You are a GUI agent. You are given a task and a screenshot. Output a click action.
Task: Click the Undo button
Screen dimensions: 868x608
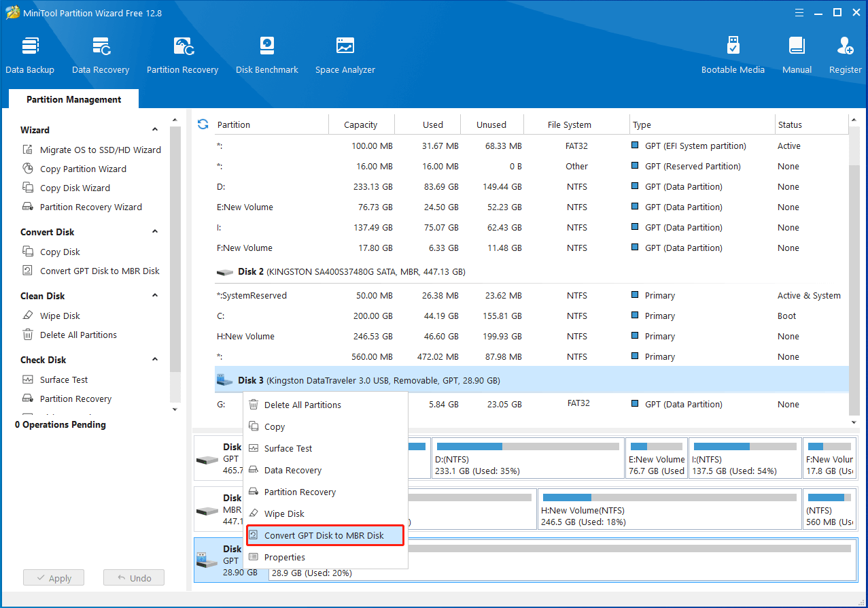coord(134,578)
